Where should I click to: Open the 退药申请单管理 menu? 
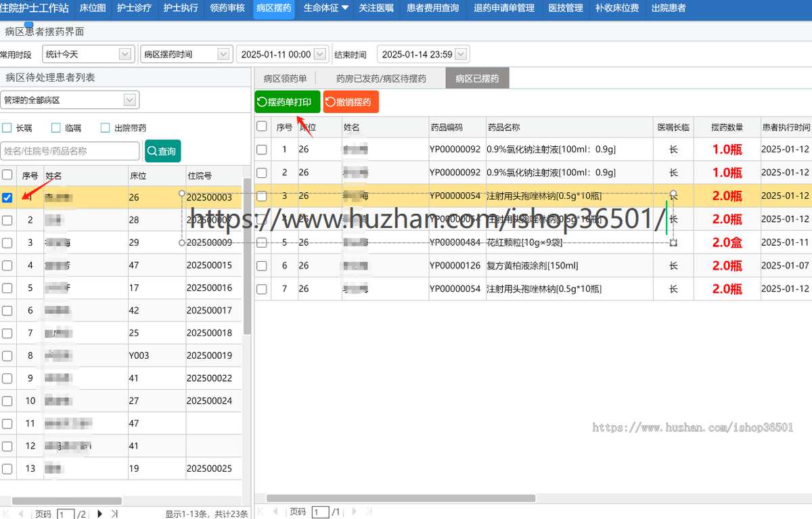(504, 8)
